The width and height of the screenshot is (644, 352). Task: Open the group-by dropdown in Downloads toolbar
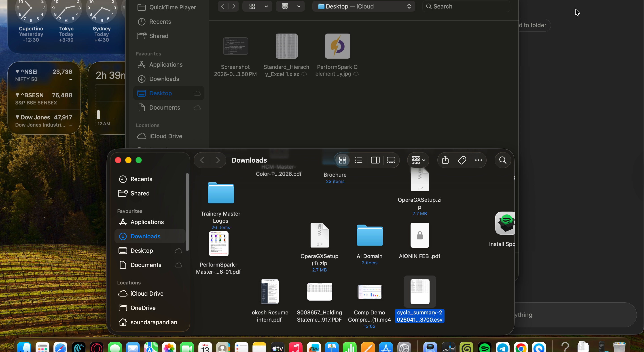[418, 160]
